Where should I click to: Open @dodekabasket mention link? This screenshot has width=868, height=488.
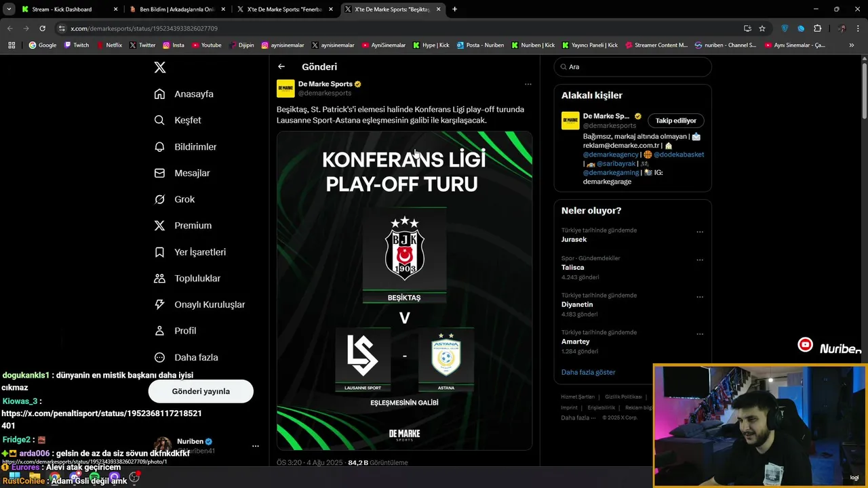679,155
